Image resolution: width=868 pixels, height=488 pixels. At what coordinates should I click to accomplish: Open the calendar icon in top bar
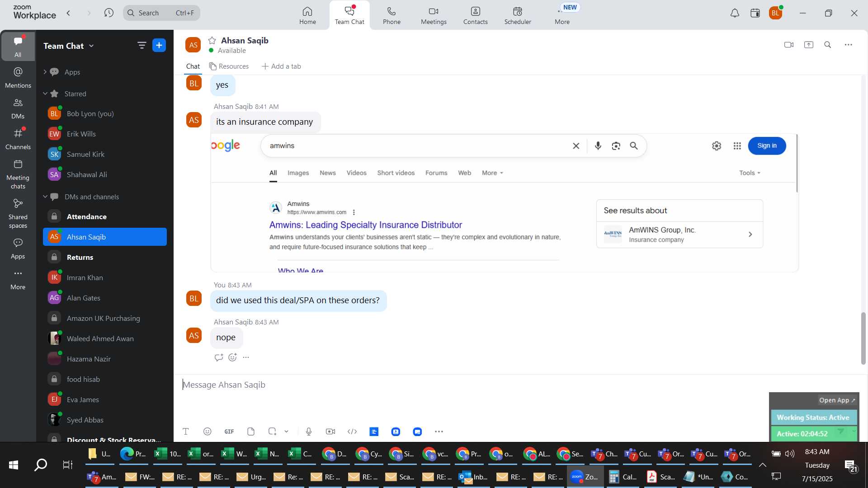pyautogui.click(x=755, y=13)
